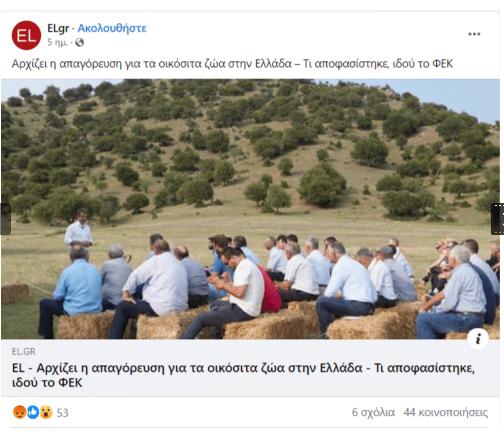Click the wow reaction emoji
The height and width of the screenshot is (447, 504).
pyautogui.click(x=46, y=412)
